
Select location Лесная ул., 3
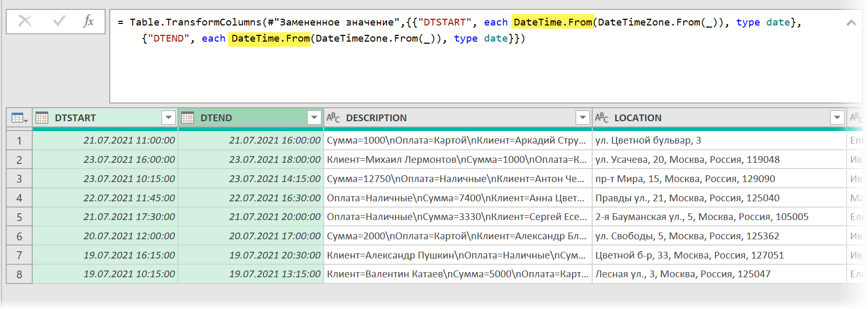pyautogui.click(x=719, y=274)
